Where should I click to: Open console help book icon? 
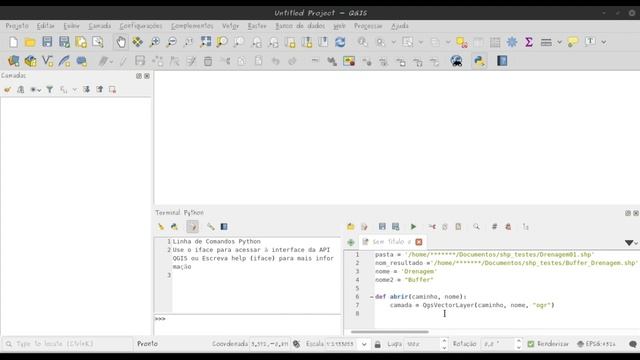click(224, 227)
